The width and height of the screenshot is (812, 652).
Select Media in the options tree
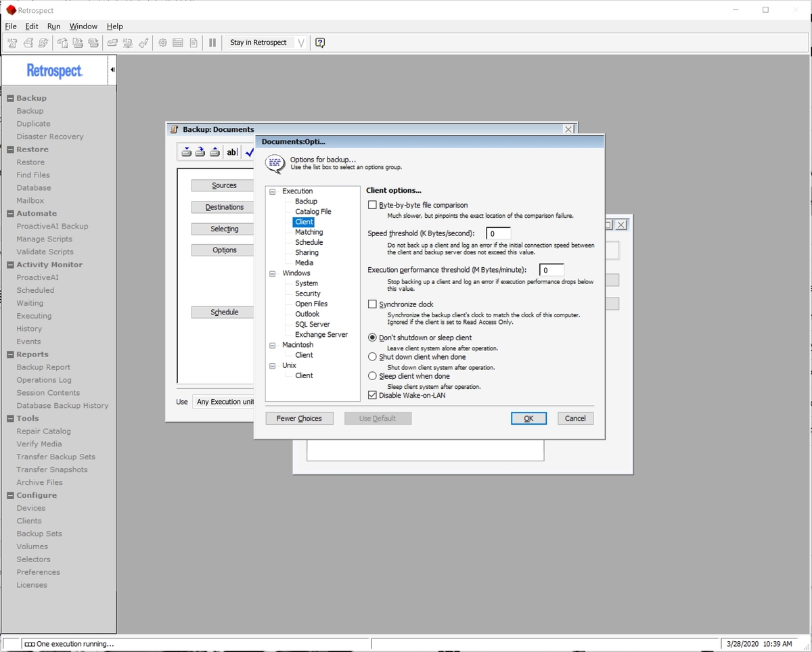(x=304, y=262)
